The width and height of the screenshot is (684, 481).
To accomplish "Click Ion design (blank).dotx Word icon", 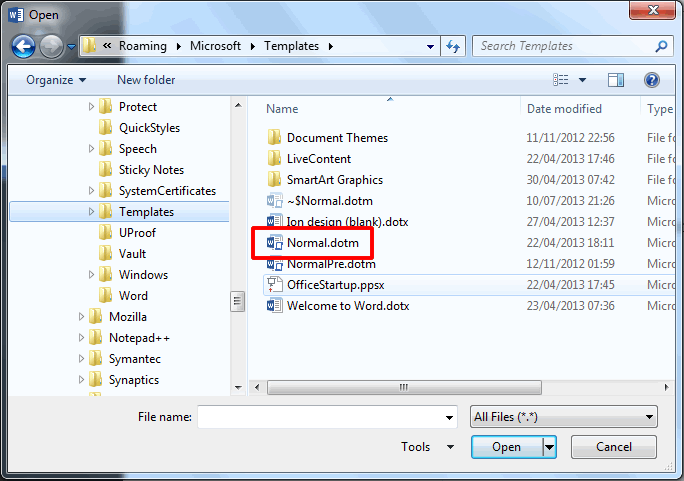I will point(274,221).
